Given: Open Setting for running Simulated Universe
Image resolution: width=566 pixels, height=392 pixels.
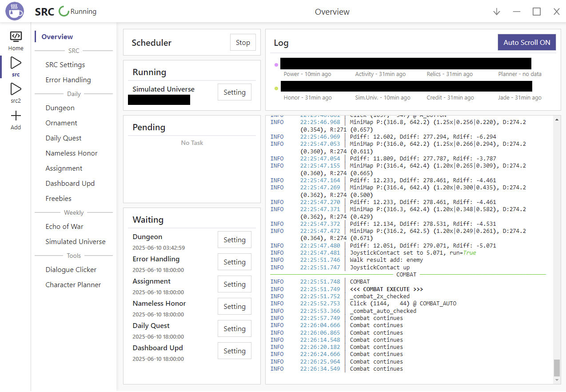Looking at the screenshot, I should (235, 92).
